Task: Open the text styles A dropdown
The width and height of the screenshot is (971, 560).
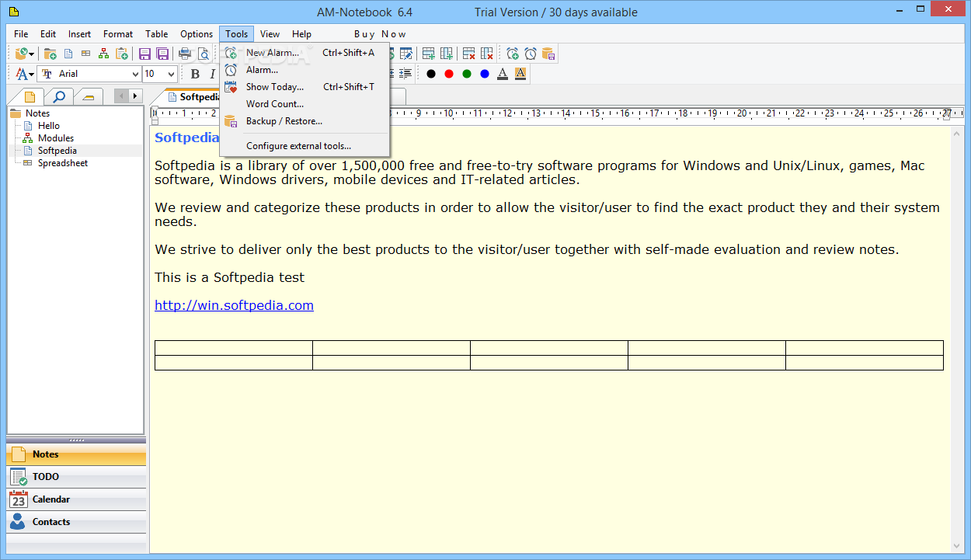Action: tap(24, 74)
